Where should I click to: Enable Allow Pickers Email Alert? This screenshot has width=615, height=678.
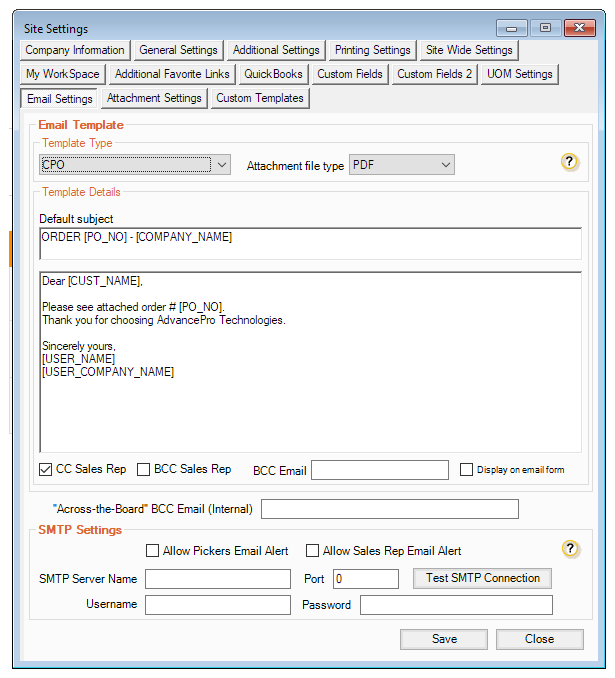[153, 550]
